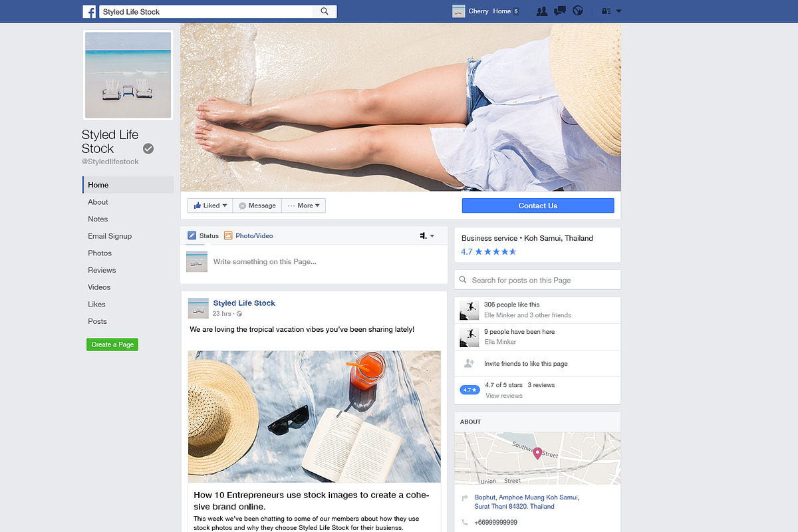The width and height of the screenshot is (798, 532).
Task: Click the Bophut, Amphoe Muang Koh Samui address
Action: [x=527, y=502]
